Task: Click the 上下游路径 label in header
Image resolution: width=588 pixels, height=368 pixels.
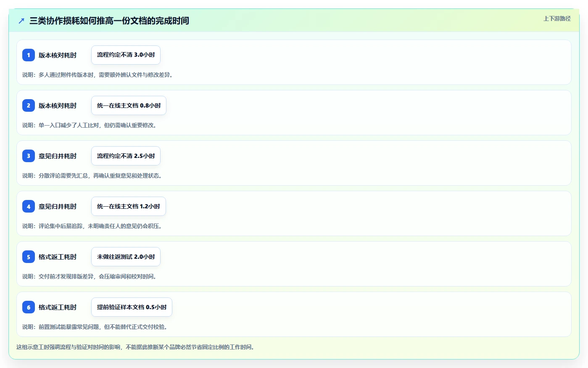Action: pos(557,18)
